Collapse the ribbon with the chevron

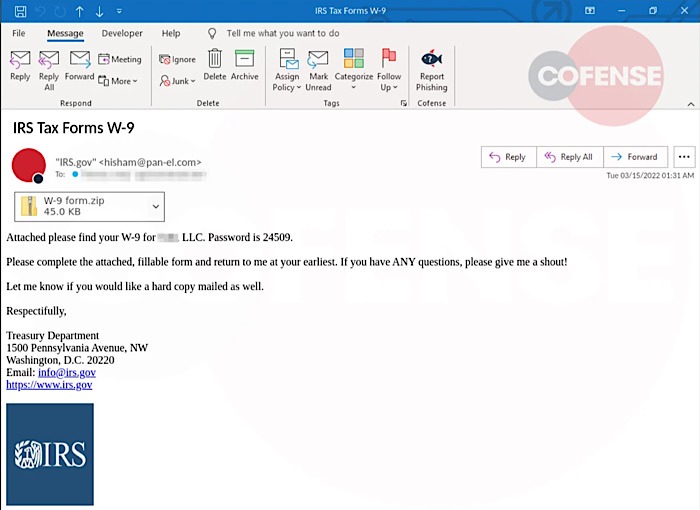(691, 104)
